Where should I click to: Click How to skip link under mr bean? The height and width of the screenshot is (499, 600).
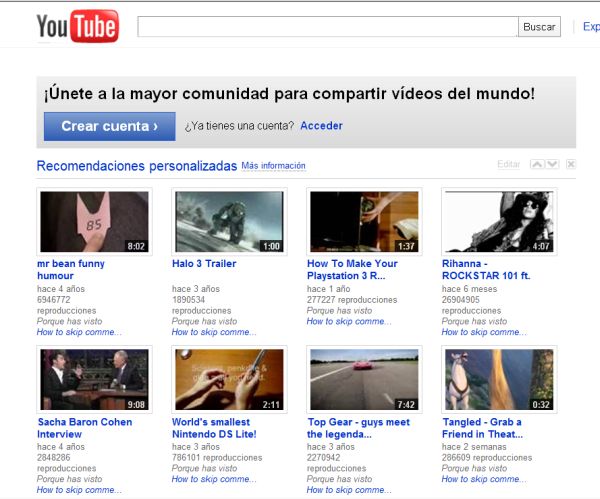(79, 332)
